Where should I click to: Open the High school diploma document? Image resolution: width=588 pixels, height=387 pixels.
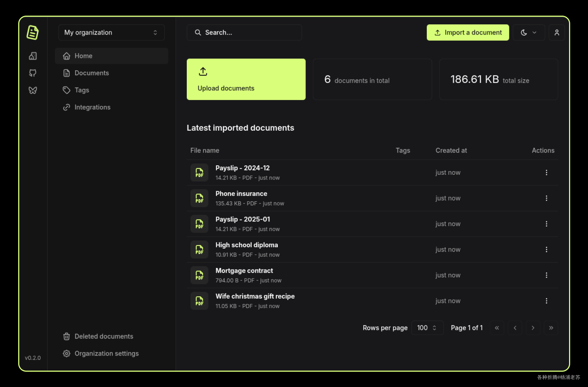pos(246,245)
